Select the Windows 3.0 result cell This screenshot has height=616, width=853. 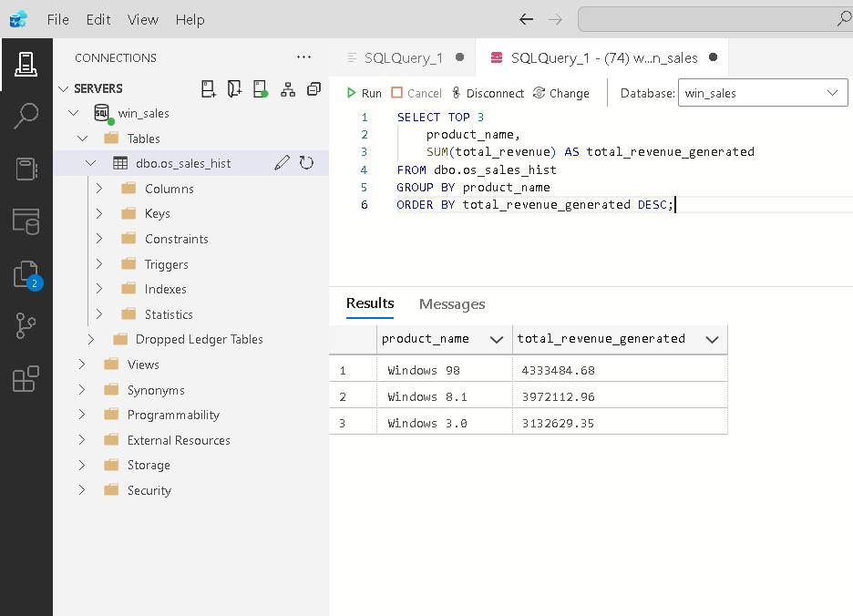pos(445,422)
